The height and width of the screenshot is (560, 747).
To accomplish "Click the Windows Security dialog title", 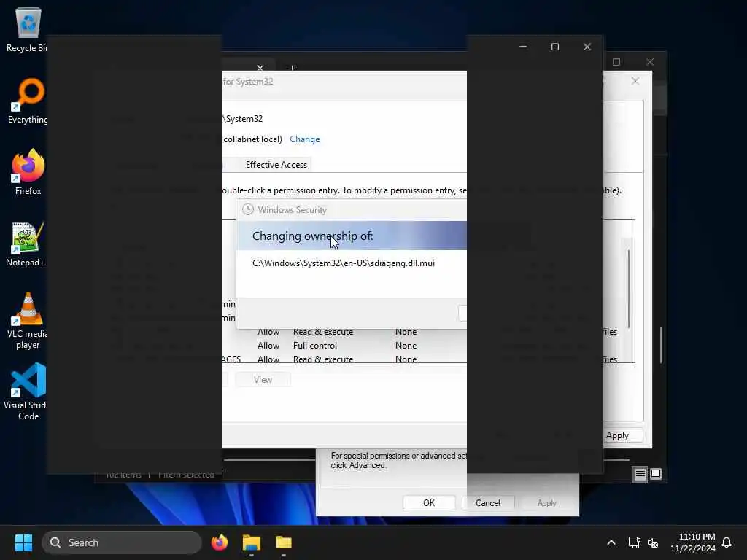I will [292, 209].
